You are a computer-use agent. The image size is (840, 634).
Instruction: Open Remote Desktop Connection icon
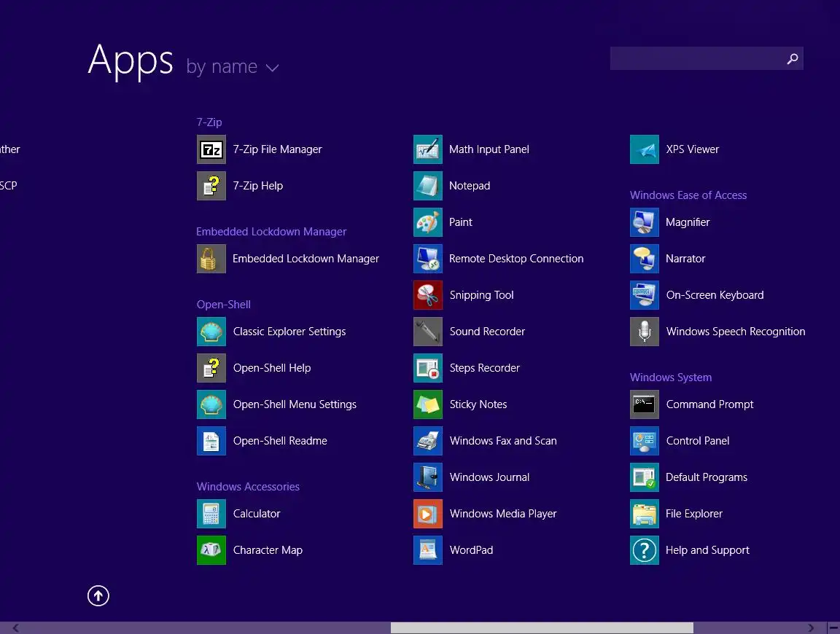(428, 259)
